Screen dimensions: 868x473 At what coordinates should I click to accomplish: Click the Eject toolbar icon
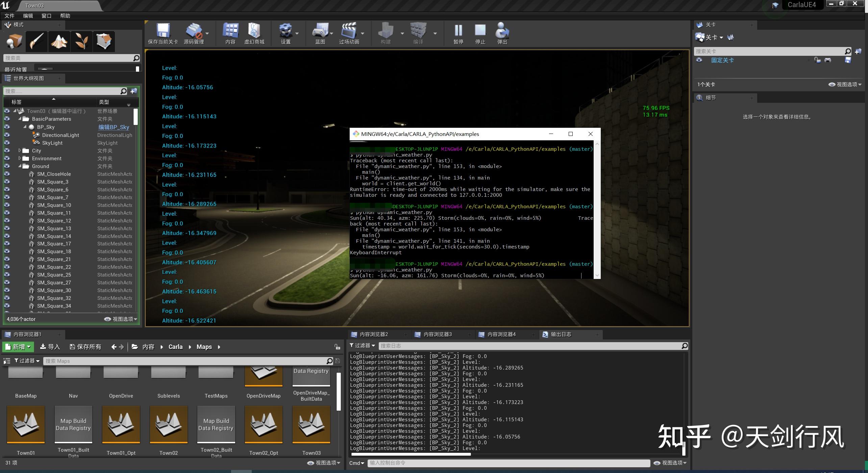pos(502,30)
